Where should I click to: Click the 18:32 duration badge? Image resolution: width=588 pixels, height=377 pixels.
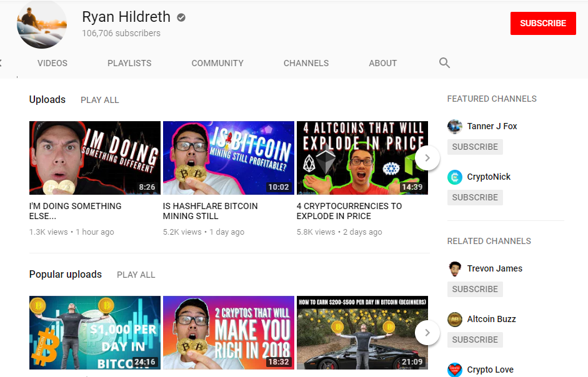click(279, 362)
